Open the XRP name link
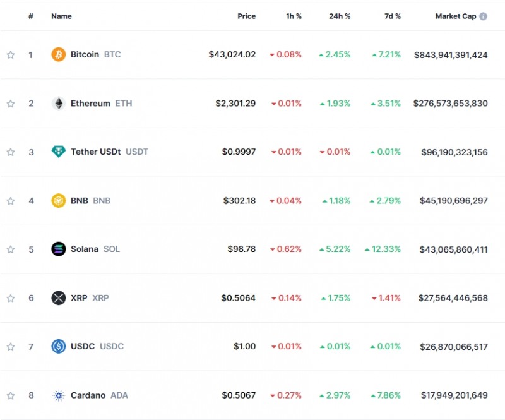This screenshot has width=505, height=420. tap(79, 297)
